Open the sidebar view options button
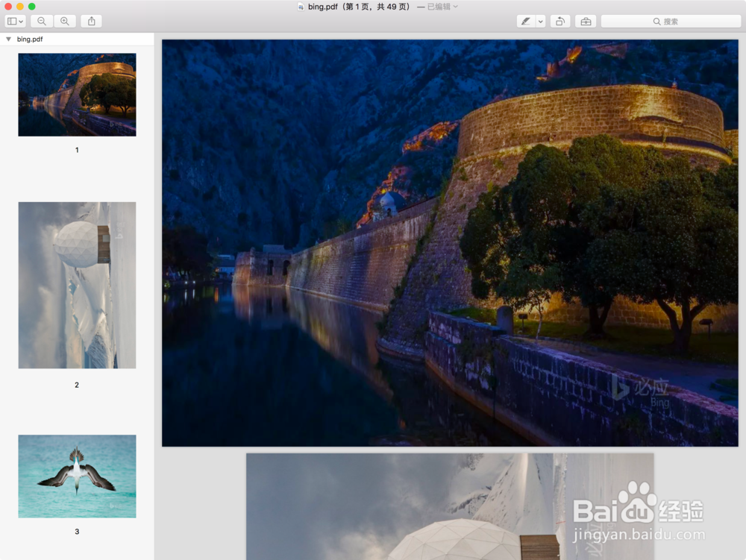 (x=15, y=22)
